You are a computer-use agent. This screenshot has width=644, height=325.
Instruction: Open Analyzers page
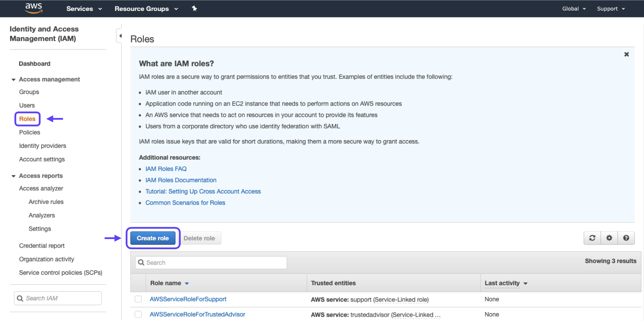pos(42,215)
